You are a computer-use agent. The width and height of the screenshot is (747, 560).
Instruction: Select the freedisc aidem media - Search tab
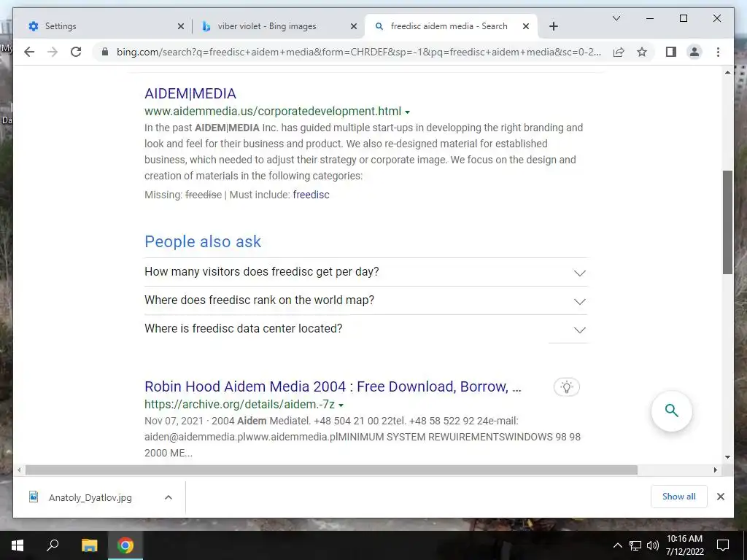pos(451,26)
